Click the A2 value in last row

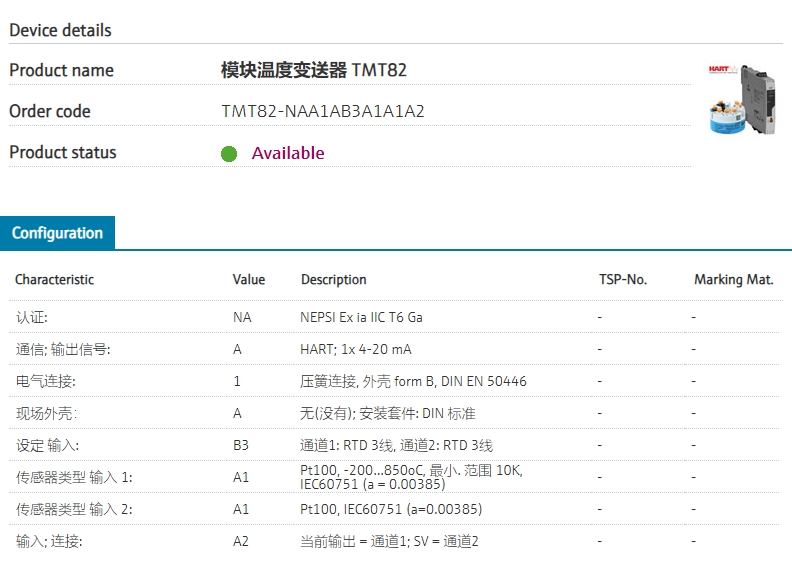point(241,541)
